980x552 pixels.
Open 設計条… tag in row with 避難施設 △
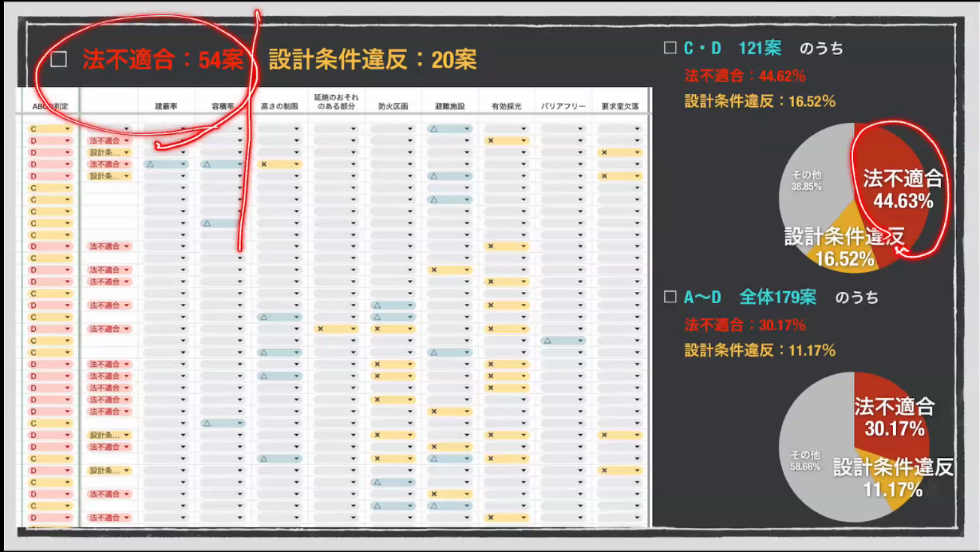(109, 175)
